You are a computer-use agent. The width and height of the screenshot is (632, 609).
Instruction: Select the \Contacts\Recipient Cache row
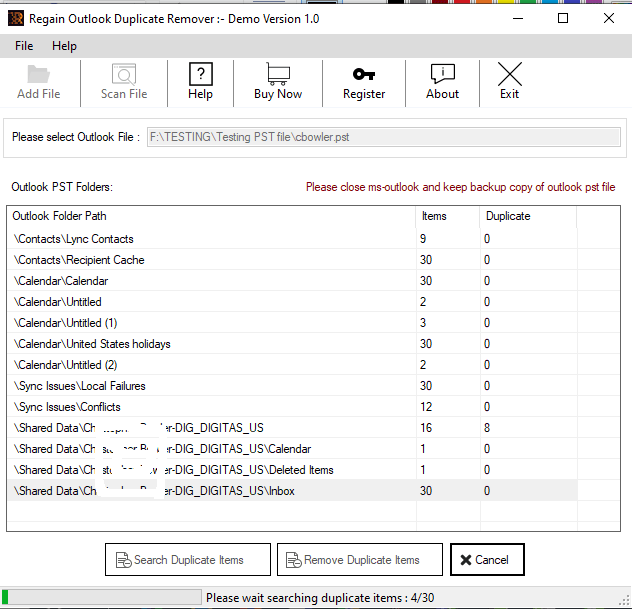292,260
